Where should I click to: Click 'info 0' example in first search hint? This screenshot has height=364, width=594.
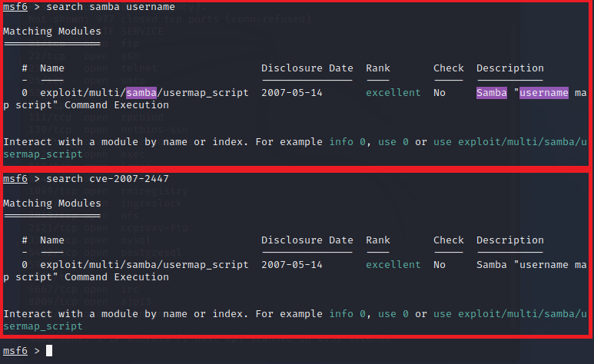[x=347, y=142]
